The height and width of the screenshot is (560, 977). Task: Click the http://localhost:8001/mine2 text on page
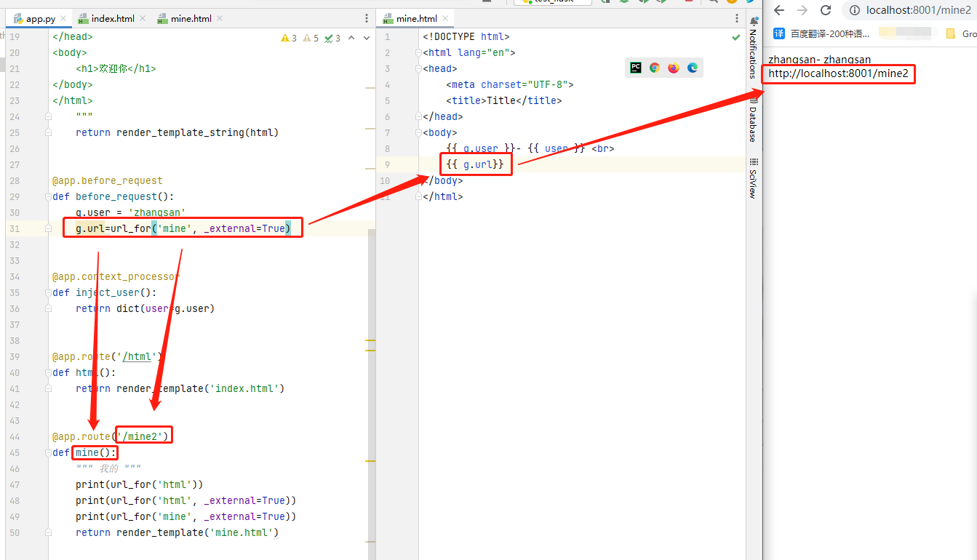[x=838, y=73]
